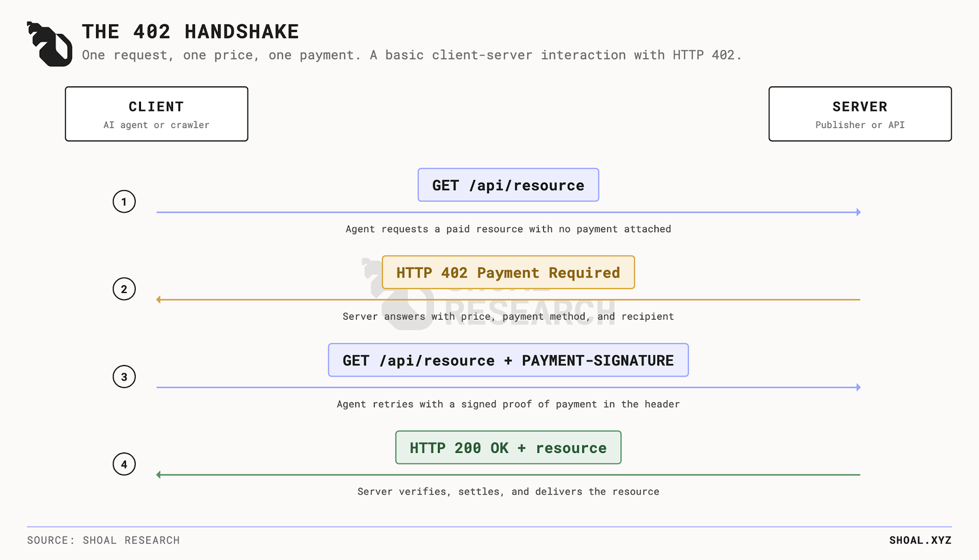
Task: Click the Shoal logo icon at top left
Action: [50, 44]
